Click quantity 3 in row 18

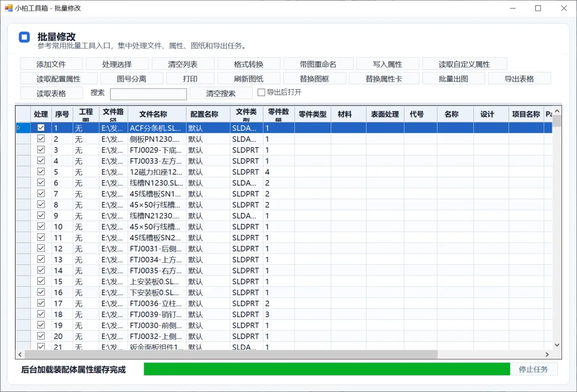(x=278, y=315)
